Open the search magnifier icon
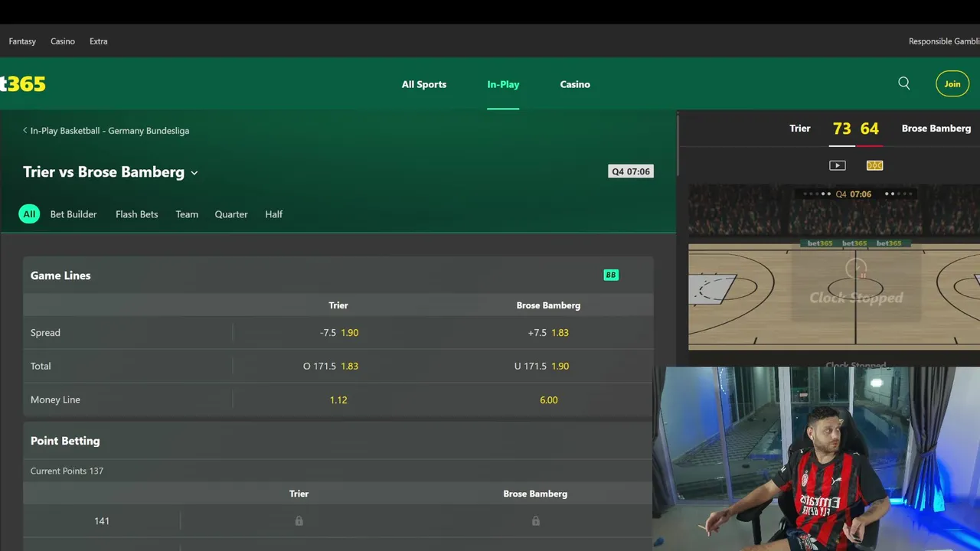The image size is (980, 551). point(904,83)
